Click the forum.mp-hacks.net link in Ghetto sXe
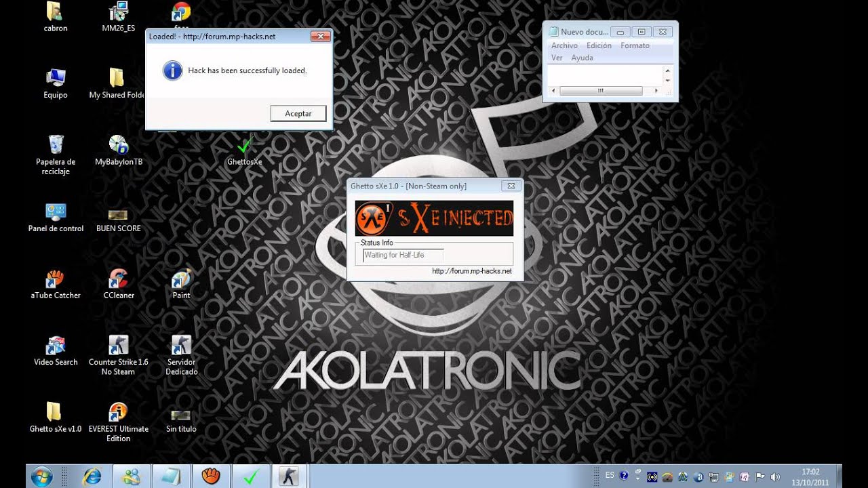Viewport: 868px width, 488px height. pos(471,271)
